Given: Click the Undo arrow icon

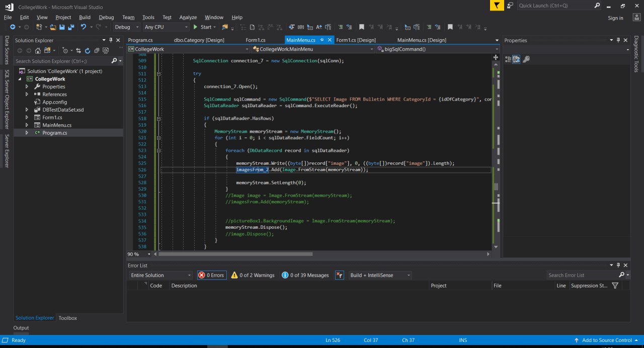Looking at the screenshot, I should pos(84,27).
